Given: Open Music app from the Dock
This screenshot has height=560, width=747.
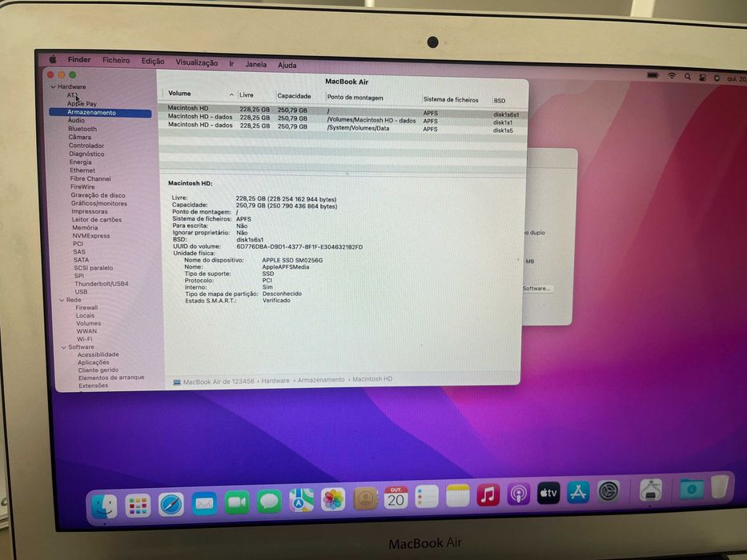Looking at the screenshot, I should (x=488, y=494).
